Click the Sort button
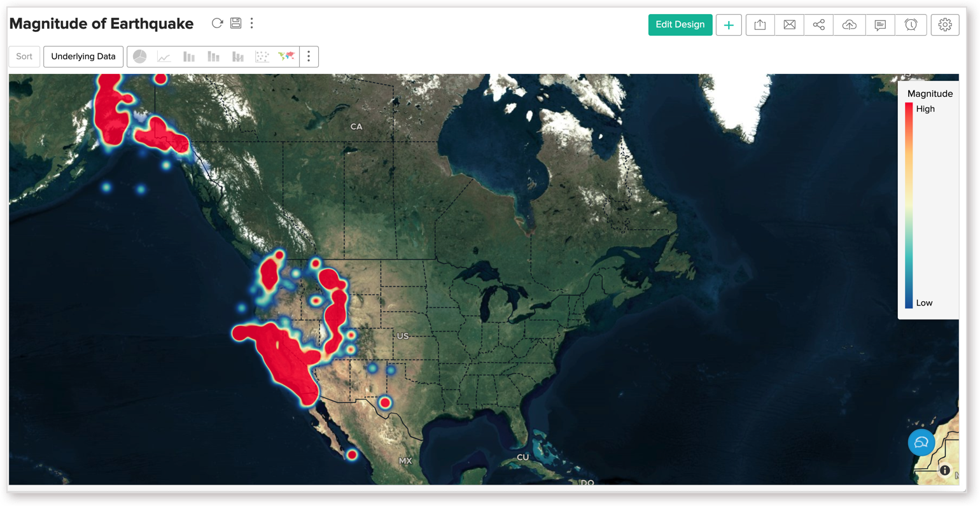Image resolution: width=980 pixels, height=506 pixels. point(24,57)
